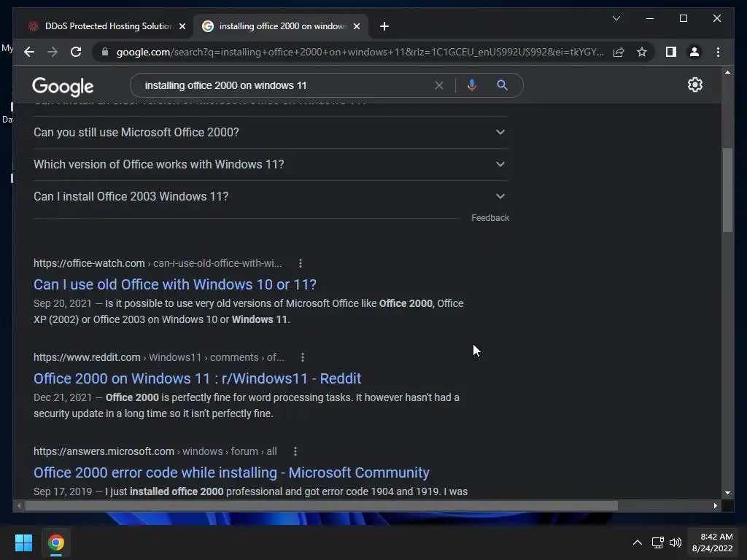Share this page icon in address bar

619,52
